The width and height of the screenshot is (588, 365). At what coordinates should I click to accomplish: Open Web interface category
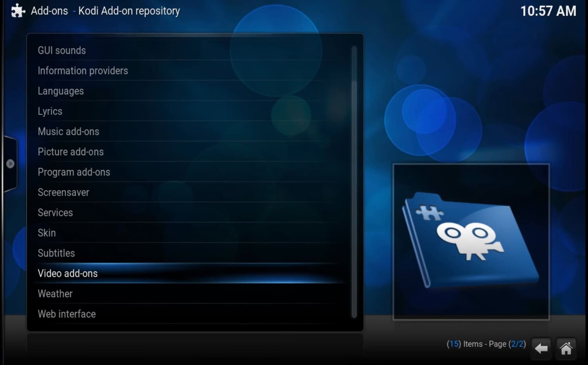click(191, 314)
